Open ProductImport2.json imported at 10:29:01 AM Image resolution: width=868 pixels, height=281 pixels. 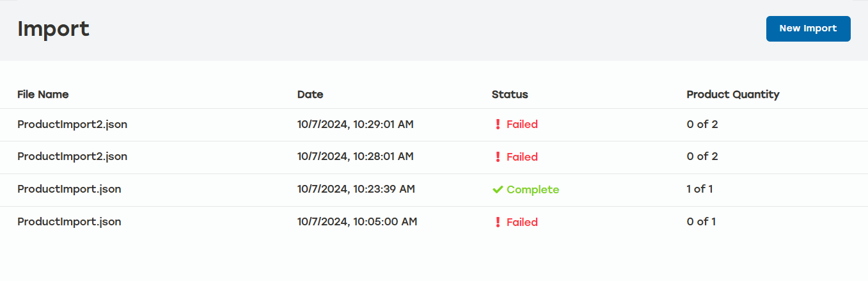(72, 125)
